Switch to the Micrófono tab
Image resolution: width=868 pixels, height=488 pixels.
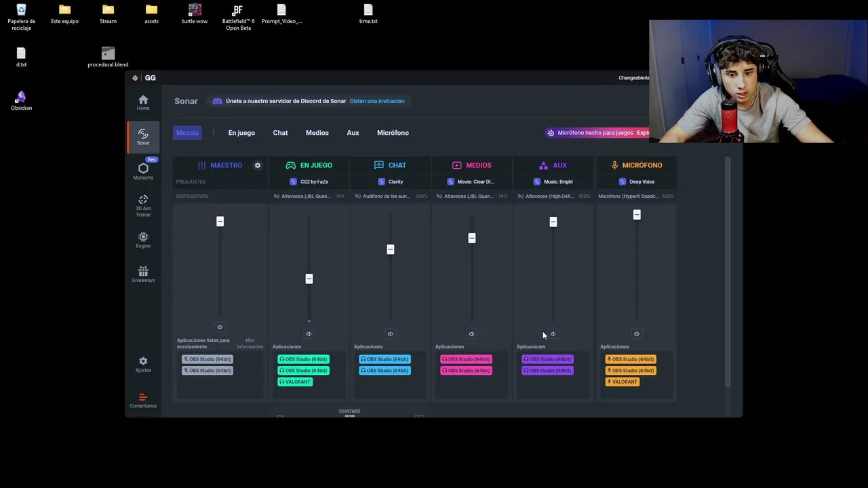393,133
